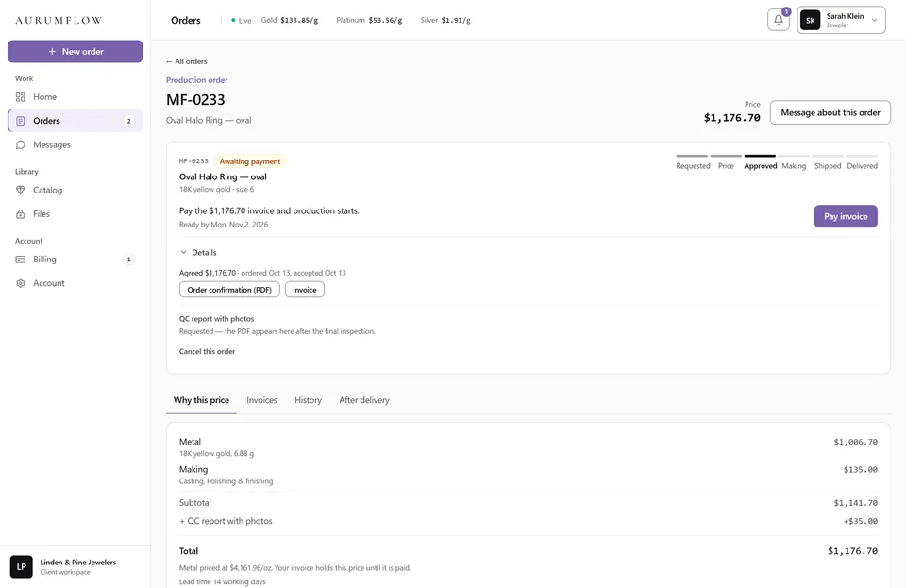Screen dimensions: 906x588
Task: Open the notifications bell
Action: [x=779, y=20]
